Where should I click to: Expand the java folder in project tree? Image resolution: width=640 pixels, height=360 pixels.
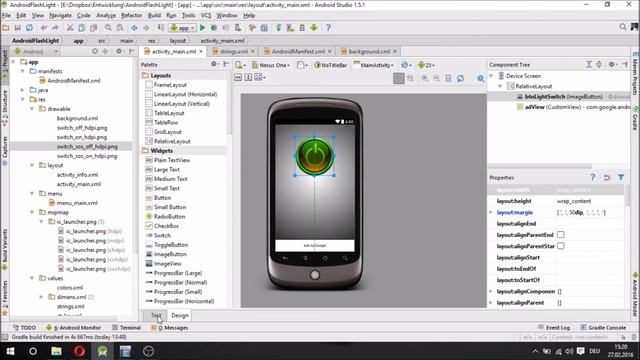(22, 90)
